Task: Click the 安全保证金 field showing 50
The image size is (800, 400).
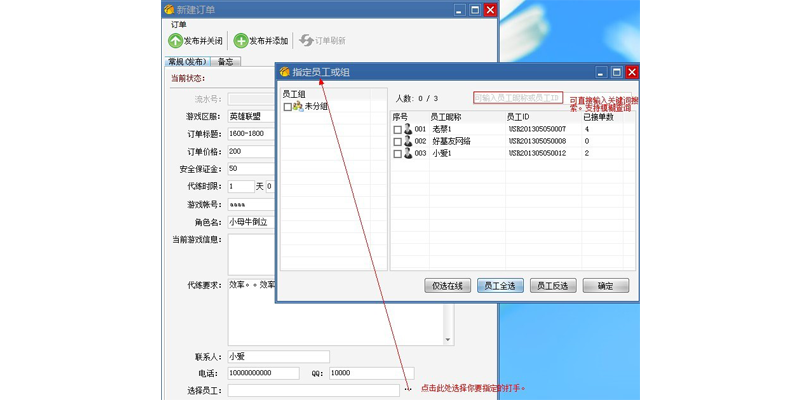Action: (x=252, y=169)
